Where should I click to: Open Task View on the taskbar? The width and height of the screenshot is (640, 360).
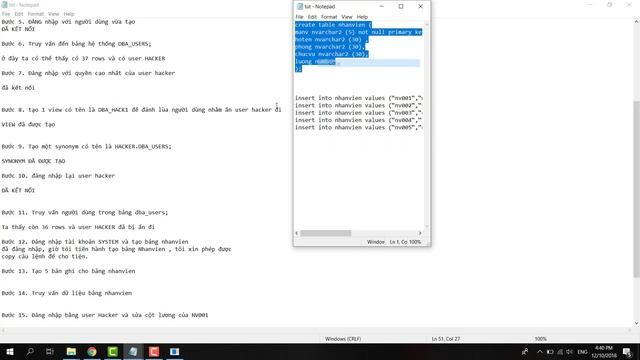tap(50, 351)
